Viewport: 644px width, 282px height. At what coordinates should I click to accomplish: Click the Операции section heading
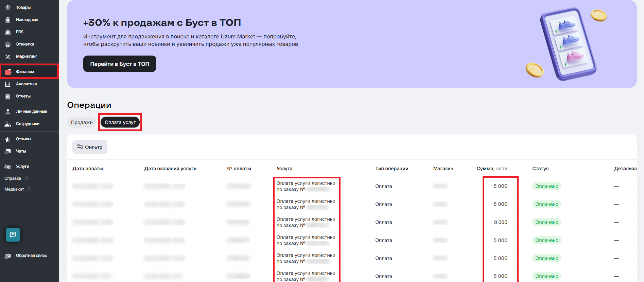coord(89,105)
